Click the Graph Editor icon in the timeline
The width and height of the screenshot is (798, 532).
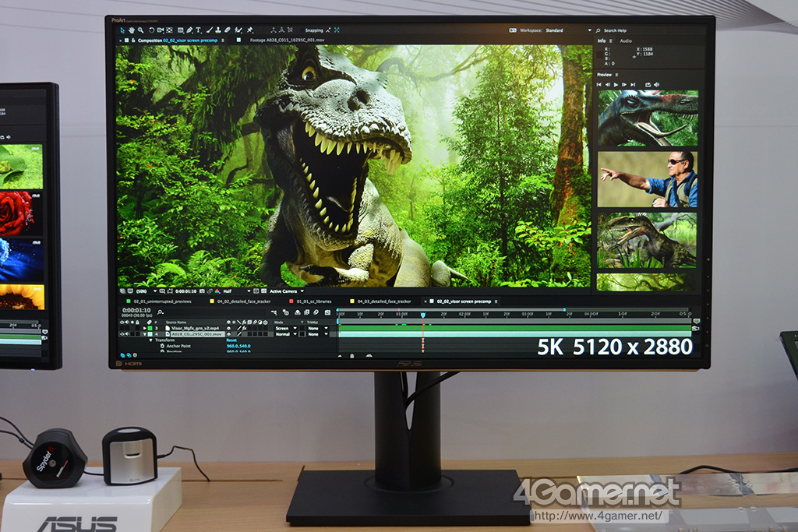point(328,312)
